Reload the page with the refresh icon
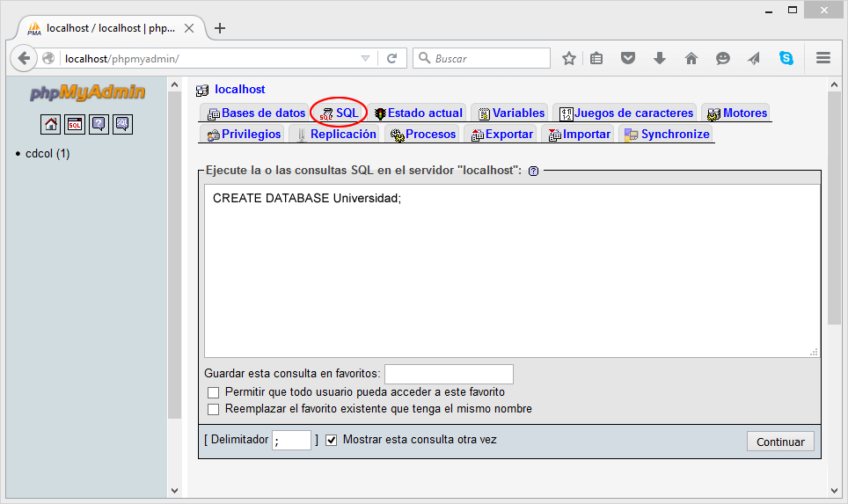848x504 pixels. pyautogui.click(x=392, y=58)
